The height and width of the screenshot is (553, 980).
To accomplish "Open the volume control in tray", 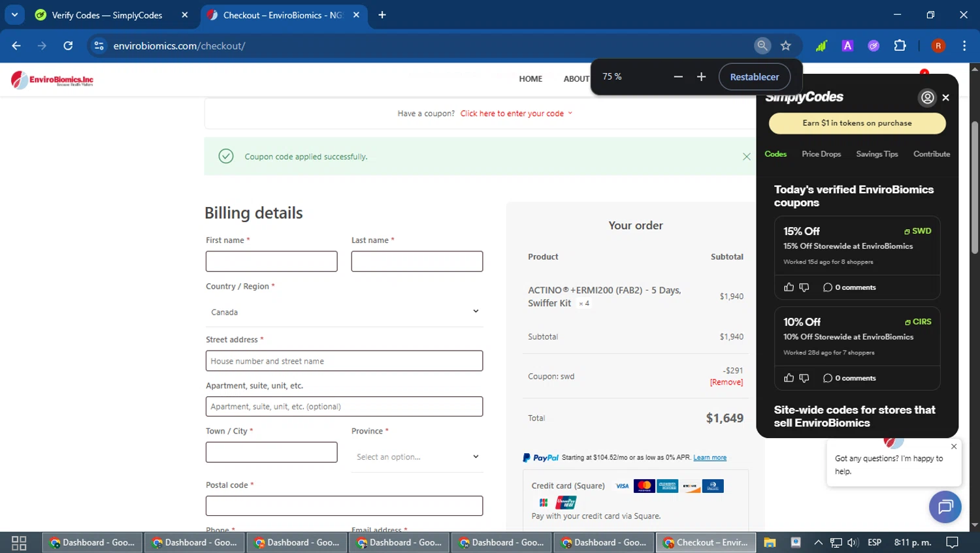I will [853, 543].
